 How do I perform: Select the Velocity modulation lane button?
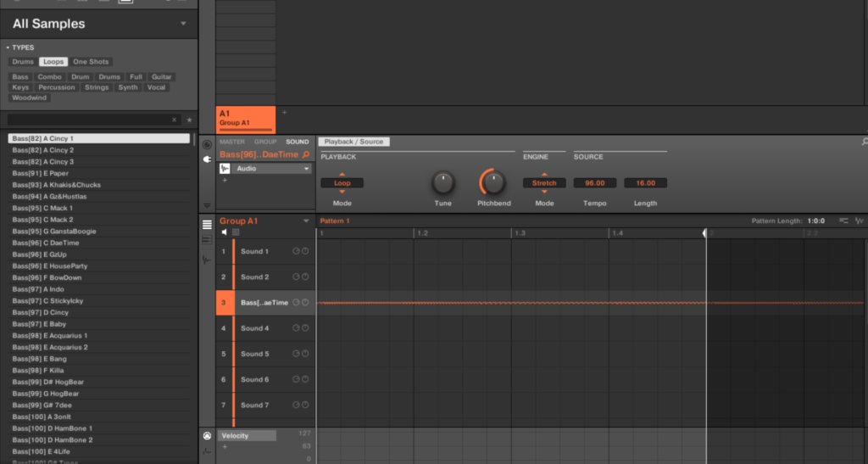(x=247, y=435)
